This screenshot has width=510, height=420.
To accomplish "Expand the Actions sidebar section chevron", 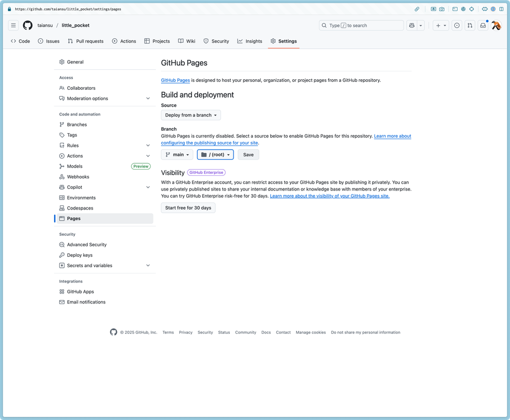I will (148, 156).
